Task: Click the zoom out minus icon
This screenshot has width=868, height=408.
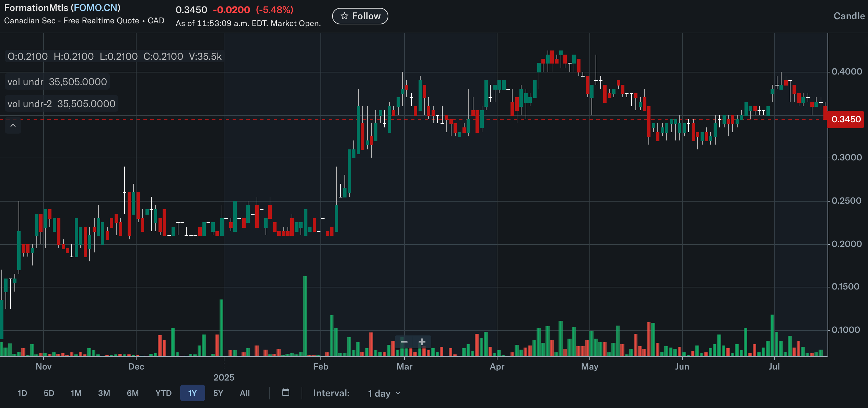Action: pos(404,342)
